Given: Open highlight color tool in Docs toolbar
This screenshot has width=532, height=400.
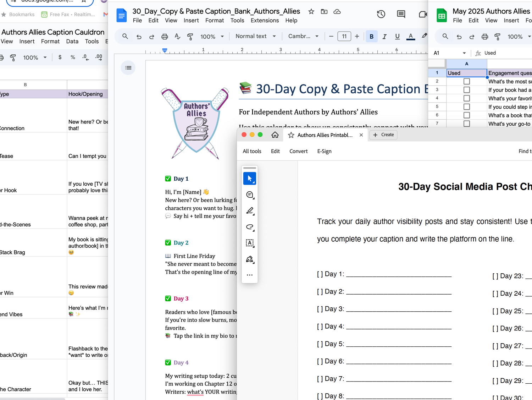Looking at the screenshot, I should (x=424, y=36).
